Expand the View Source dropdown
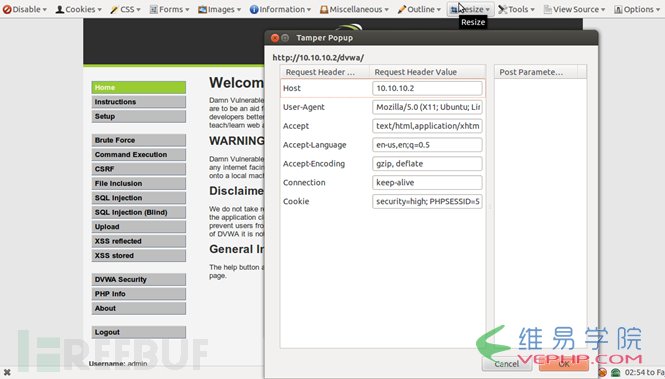665x379 pixels. pos(574,9)
